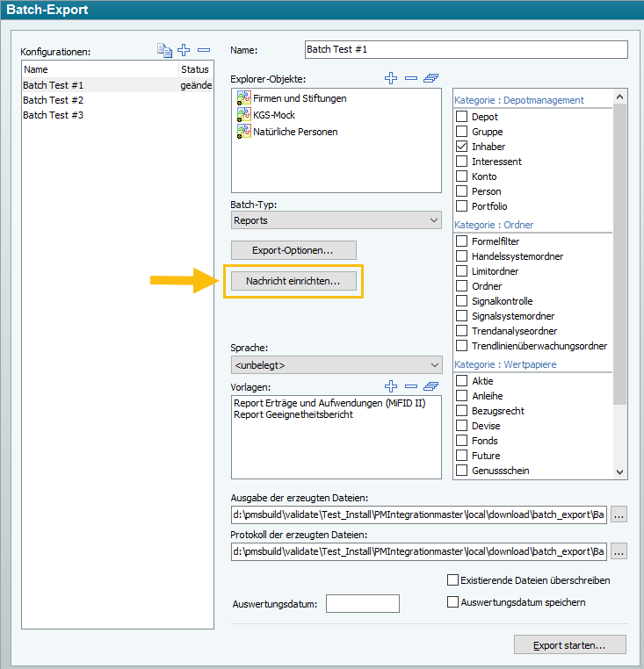Screen dimensions: 644x669
Task: Add a new configuration with plus icon
Action: pyautogui.click(x=184, y=50)
